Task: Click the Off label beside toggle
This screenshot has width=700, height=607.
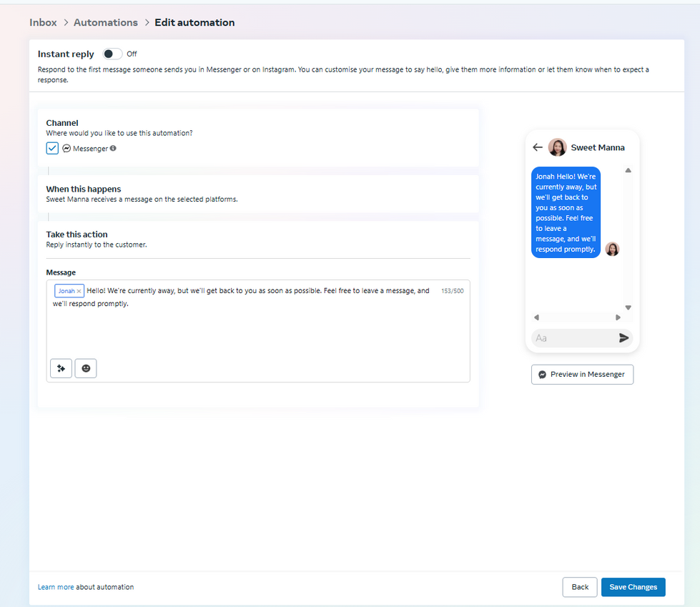Action: (x=132, y=54)
